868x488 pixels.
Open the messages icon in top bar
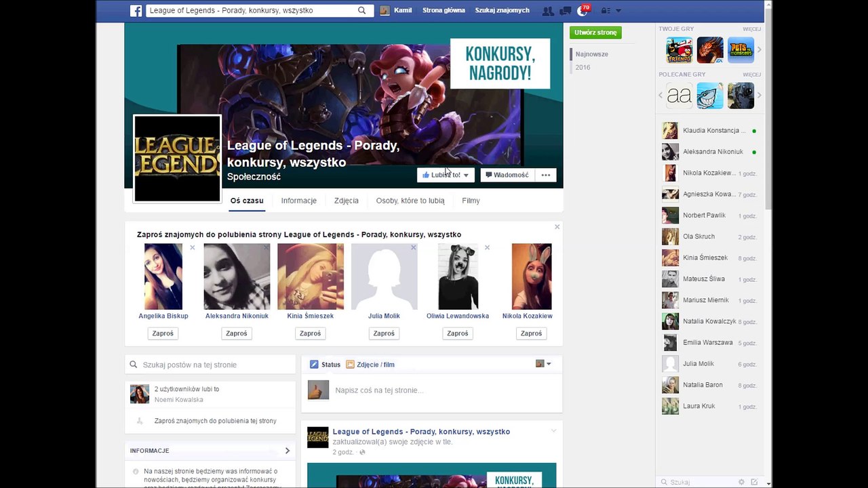pos(565,11)
